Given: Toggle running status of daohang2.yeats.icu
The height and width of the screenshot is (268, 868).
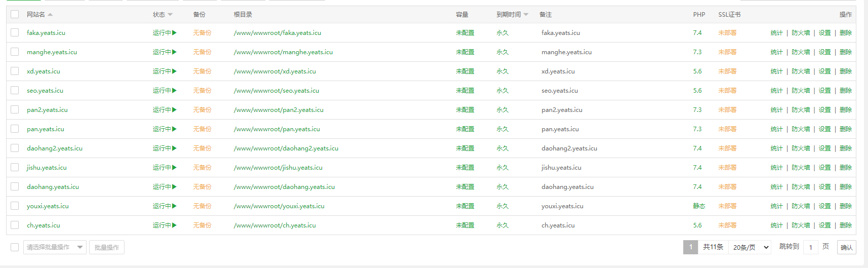Looking at the screenshot, I should [164, 148].
